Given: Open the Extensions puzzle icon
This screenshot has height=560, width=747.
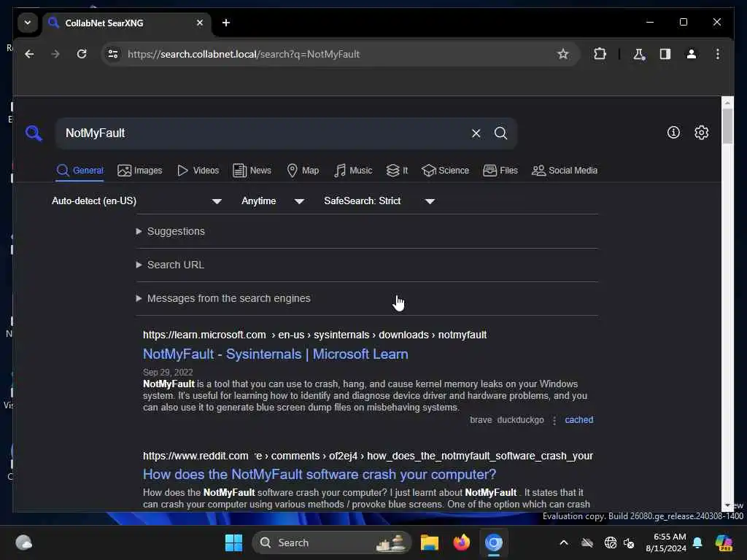Looking at the screenshot, I should point(600,54).
